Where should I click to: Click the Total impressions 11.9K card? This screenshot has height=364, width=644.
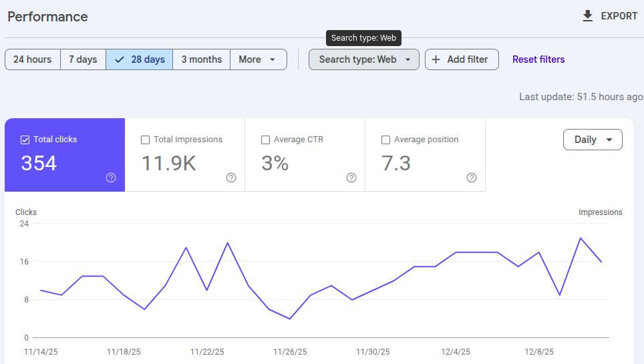pos(185,155)
